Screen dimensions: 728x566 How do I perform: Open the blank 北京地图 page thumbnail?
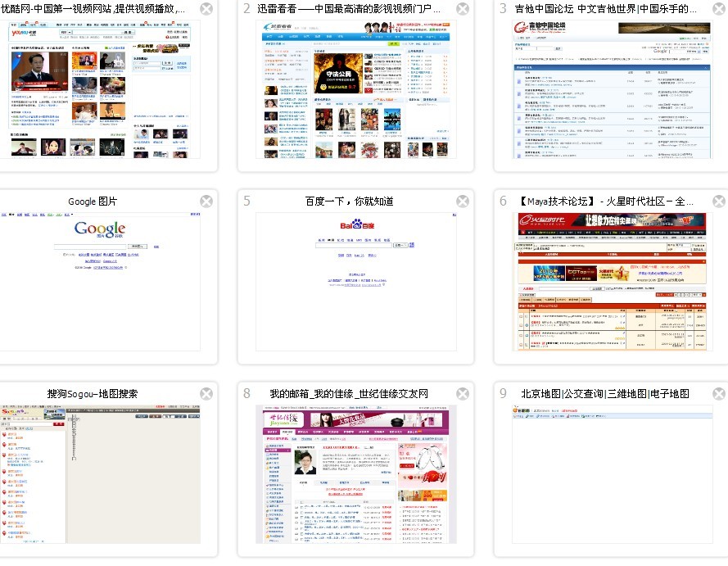point(613,474)
